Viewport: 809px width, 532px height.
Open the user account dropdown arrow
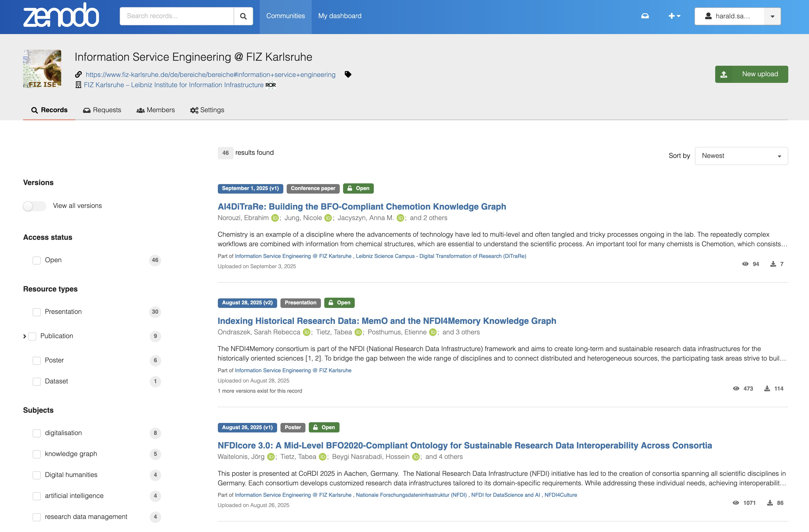pyautogui.click(x=772, y=16)
